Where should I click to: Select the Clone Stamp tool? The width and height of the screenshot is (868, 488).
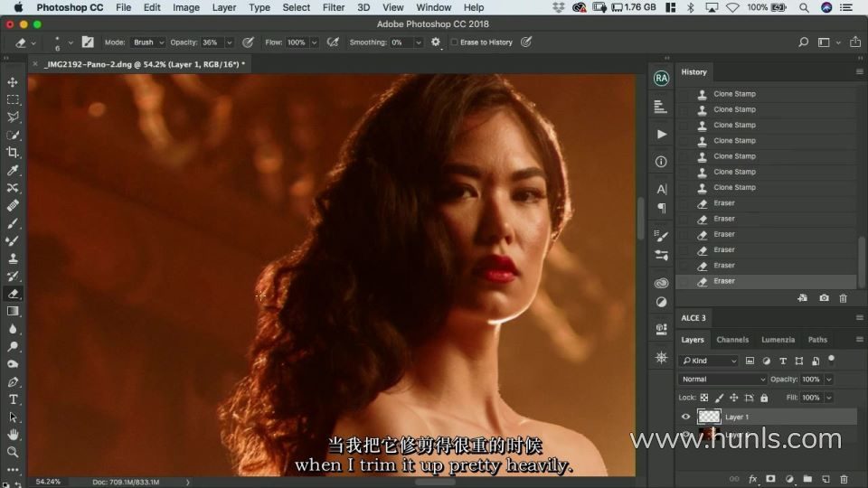(x=13, y=258)
